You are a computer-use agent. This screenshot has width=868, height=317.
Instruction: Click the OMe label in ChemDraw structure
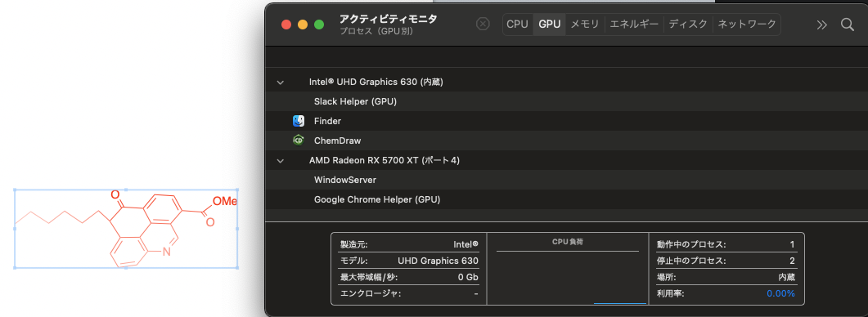[x=225, y=201]
